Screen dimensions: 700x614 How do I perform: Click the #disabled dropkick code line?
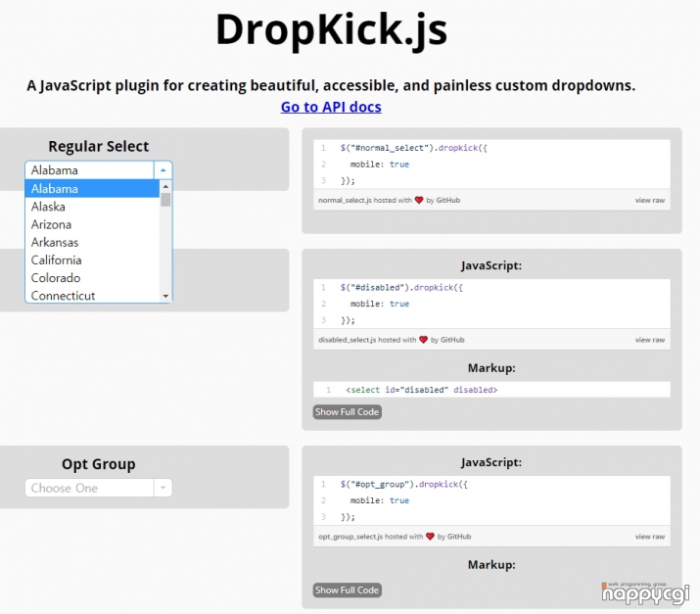point(401,287)
